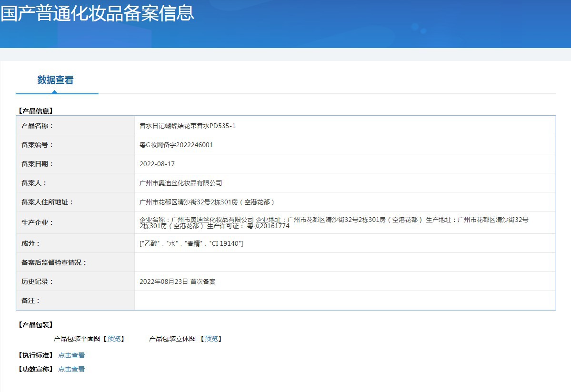Click the 国产普通化妆品备案信息 page title
The width and height of the screenshot is (571, 392).
(x=97, y=13)
